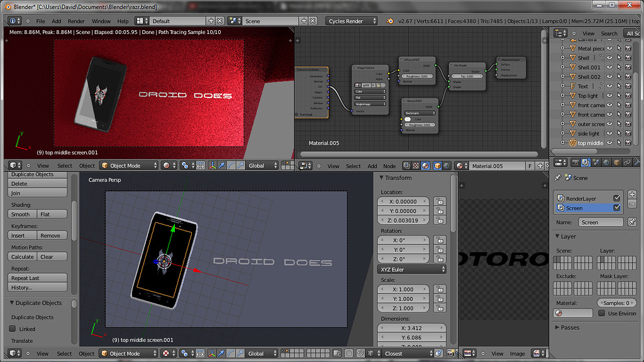Toggle Screen render layer checkbox
The height and width of the screenshot is (362, 644).
coord(616,208)
